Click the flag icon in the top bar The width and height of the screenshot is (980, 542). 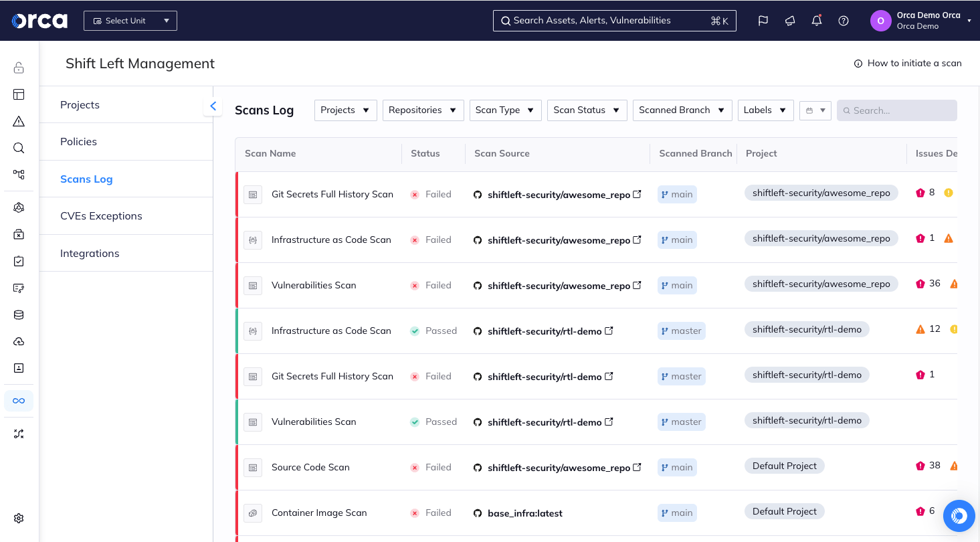(763, 21)
